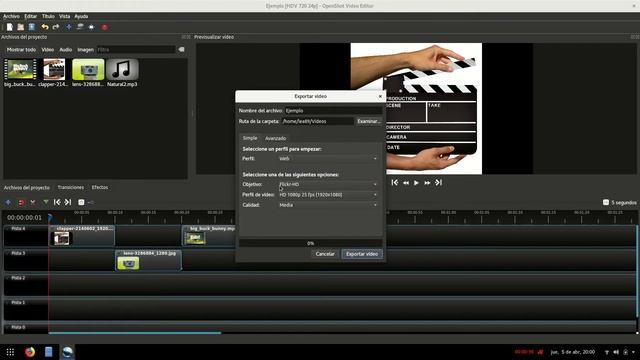Click the Center Timeline on Playhead icon
Viewport: 640px width, 360px height.
pos(81,202)
